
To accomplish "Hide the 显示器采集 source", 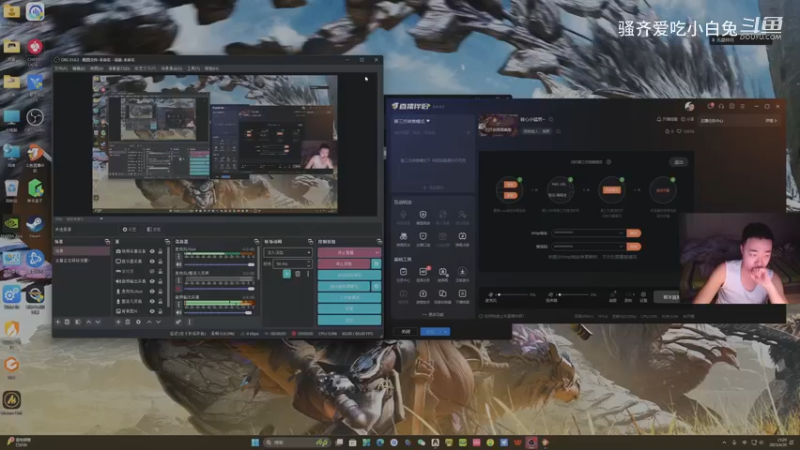I will (152, 261).
